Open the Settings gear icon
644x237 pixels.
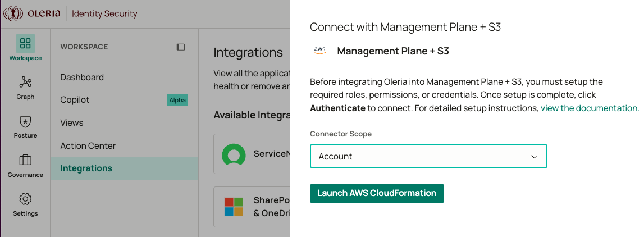pyautogui.click(x=25, y=199)
